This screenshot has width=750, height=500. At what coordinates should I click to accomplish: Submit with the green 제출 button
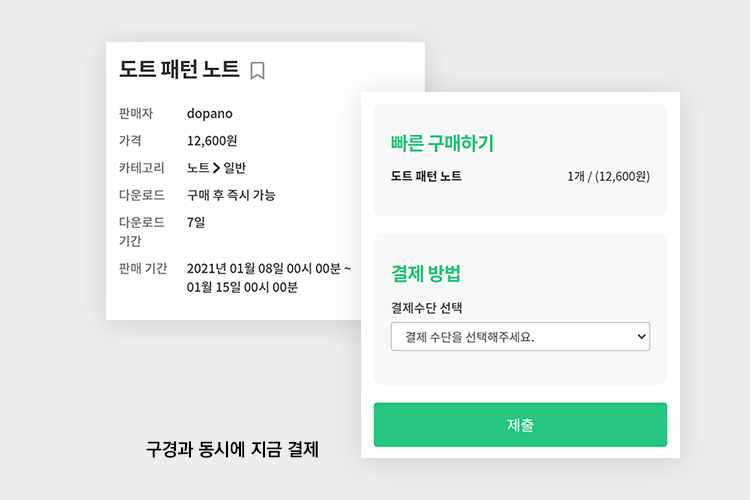click(x=520, y=424)
